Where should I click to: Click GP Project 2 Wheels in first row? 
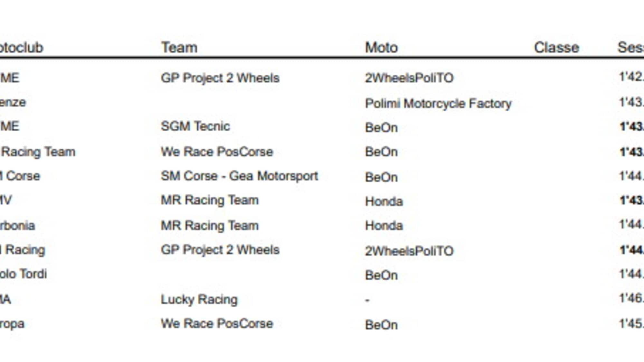pyautogui.click(x=220, y=78)
